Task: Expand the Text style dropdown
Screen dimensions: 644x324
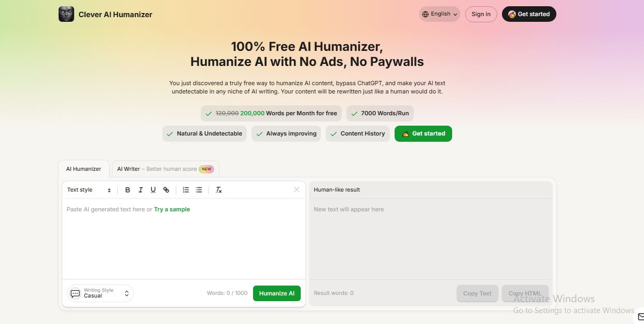Action: coord(89,190)
